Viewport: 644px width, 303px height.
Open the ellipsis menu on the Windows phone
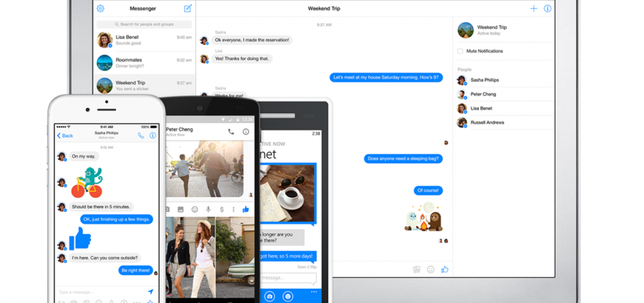pos(314,292)
